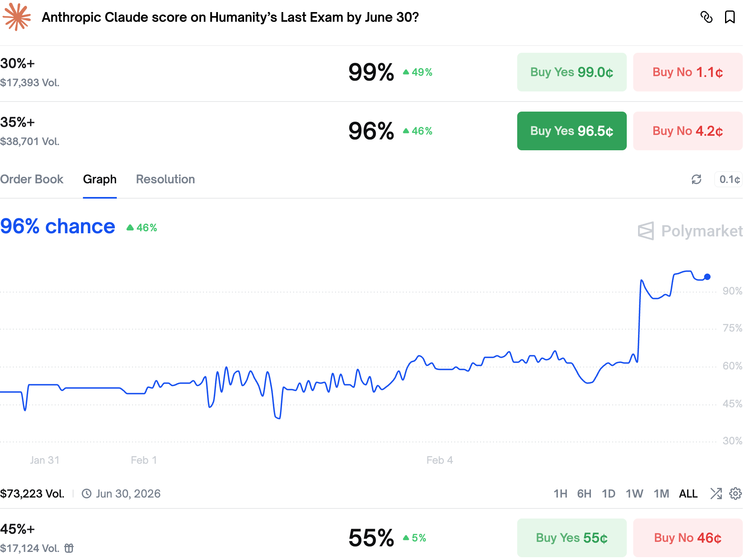Open chart settings gear
Screen dimensions: 746x560
point(736,494)
